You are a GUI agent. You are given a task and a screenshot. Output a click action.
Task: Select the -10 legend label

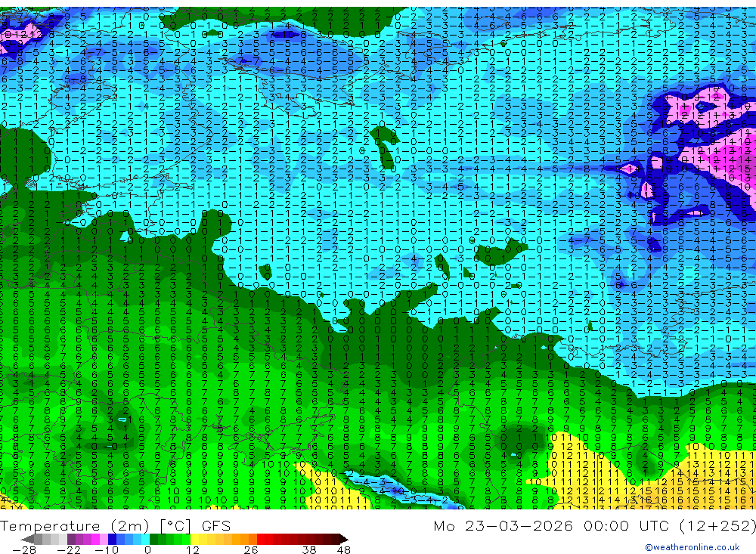point(107,549)
